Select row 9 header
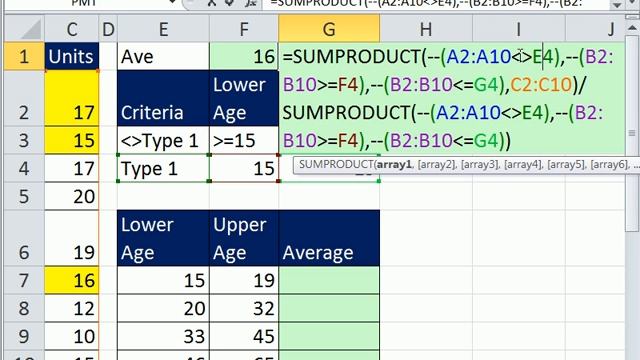The width and height of the screenshot is (640, 360). click(x=24, y=336)
